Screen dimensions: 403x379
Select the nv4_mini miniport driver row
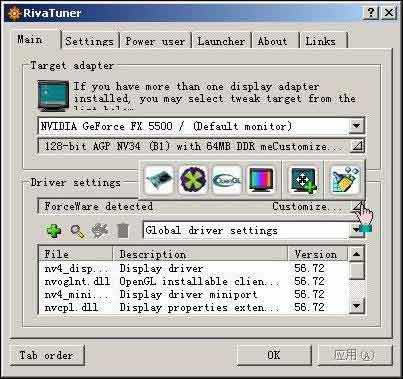click(193, 294)
